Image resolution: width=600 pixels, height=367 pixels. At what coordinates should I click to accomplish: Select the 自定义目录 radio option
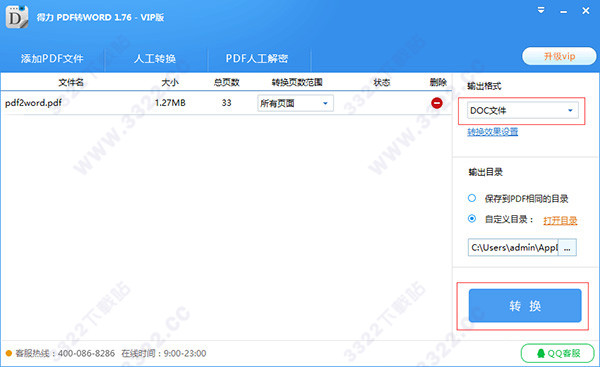tap(472, 219)
